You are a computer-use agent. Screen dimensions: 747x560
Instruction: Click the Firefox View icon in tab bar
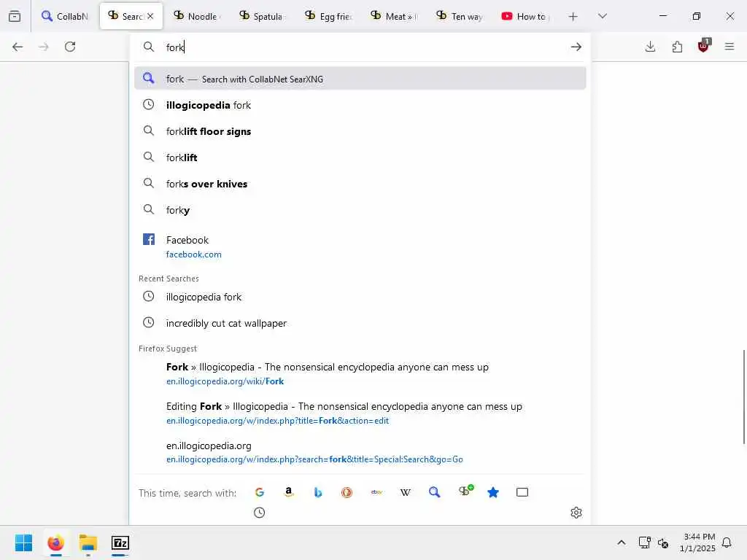pos(15,16)
